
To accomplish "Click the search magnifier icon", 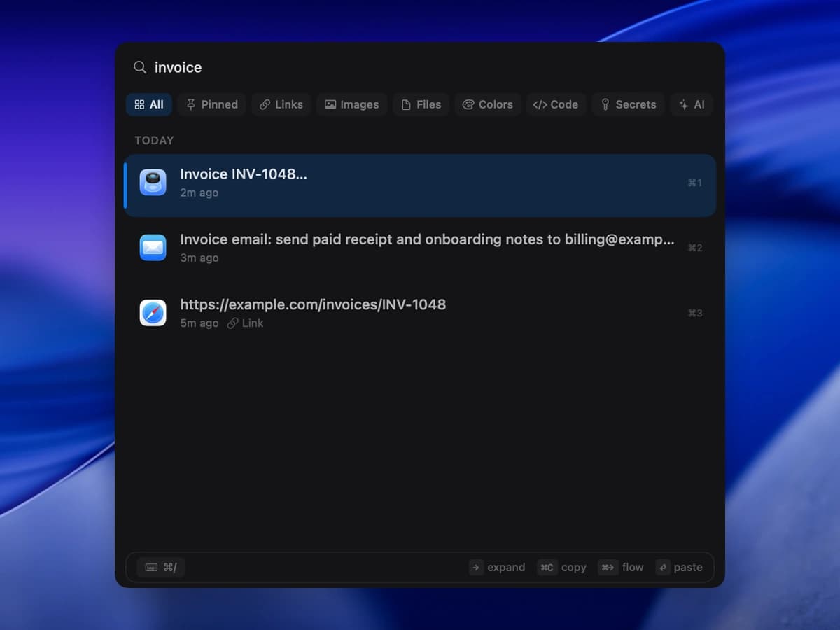I will tap(140, 67).
